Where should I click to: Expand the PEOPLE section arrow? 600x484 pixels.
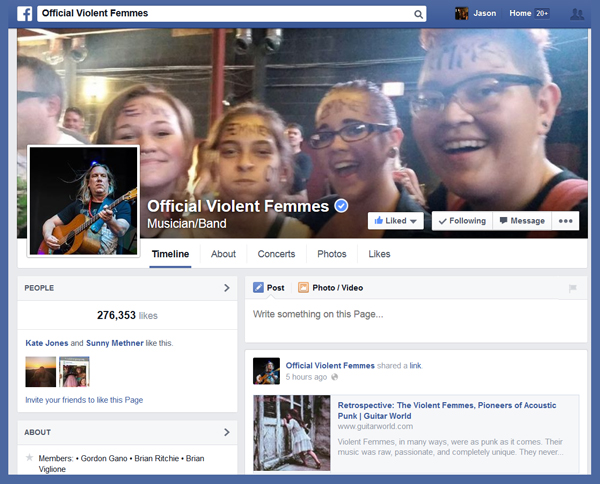click(227, 288)
